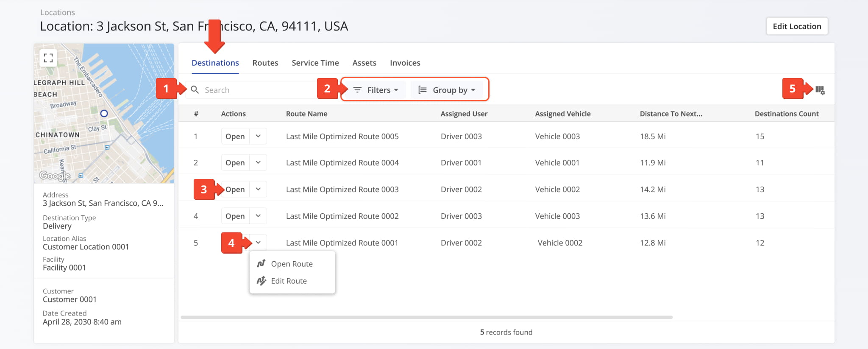
Task: Open the Invoices tab
Action: tap(405, 63)
